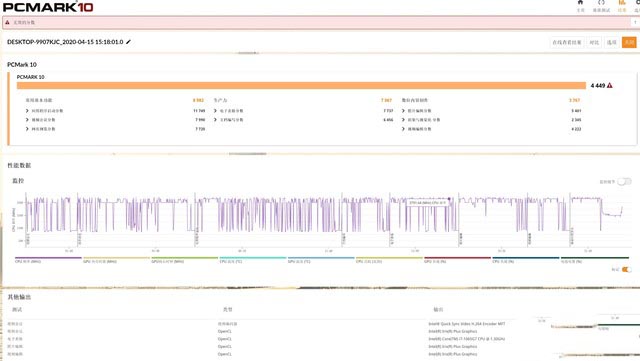Select the olive CPU power legend

tap(389, 260)
